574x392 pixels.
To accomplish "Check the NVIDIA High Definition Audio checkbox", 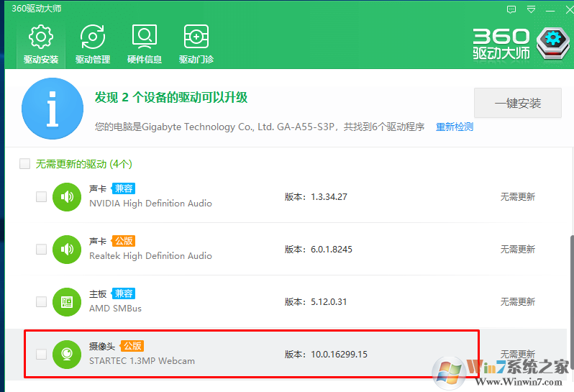I will (42, 196).
